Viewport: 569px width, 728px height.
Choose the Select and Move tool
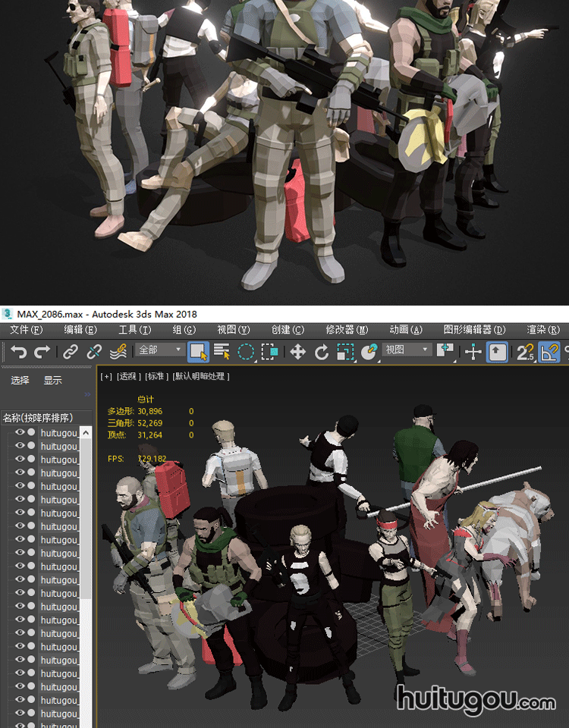pyautogui.click(x=298, y=352)
